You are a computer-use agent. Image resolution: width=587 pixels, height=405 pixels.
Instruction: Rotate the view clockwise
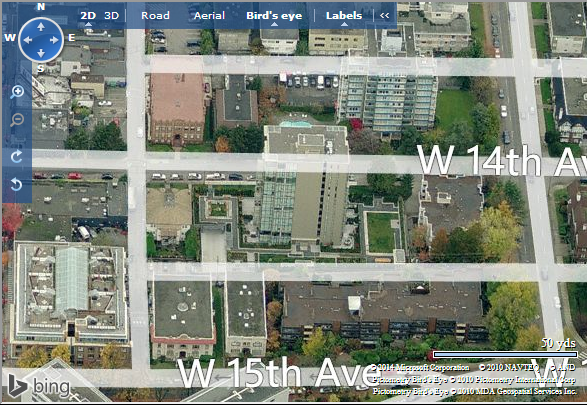(x=16, y=156)
